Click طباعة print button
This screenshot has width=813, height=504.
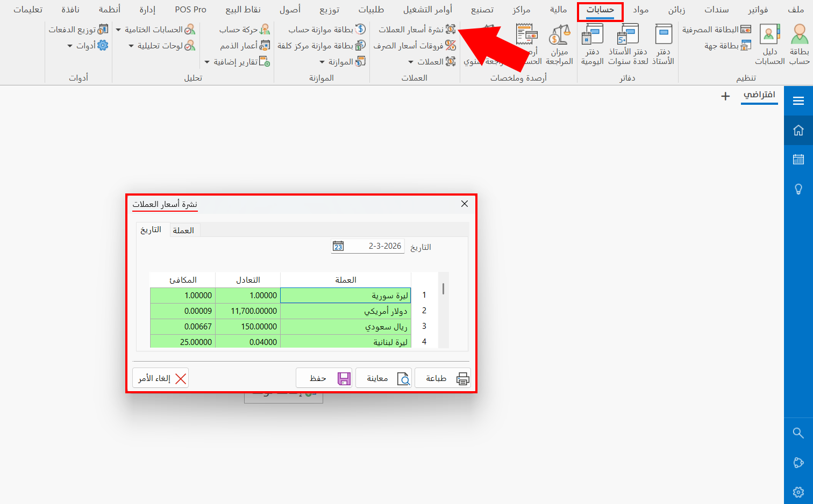[x=443, y=378]
